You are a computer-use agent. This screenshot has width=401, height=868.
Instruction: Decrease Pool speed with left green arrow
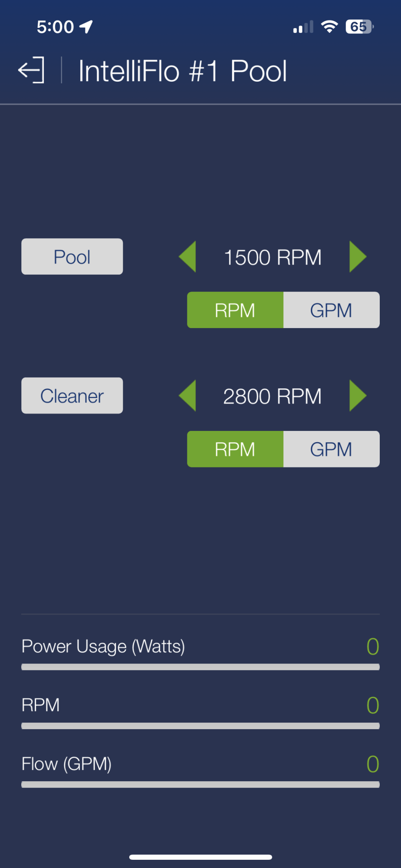(187, 256)
